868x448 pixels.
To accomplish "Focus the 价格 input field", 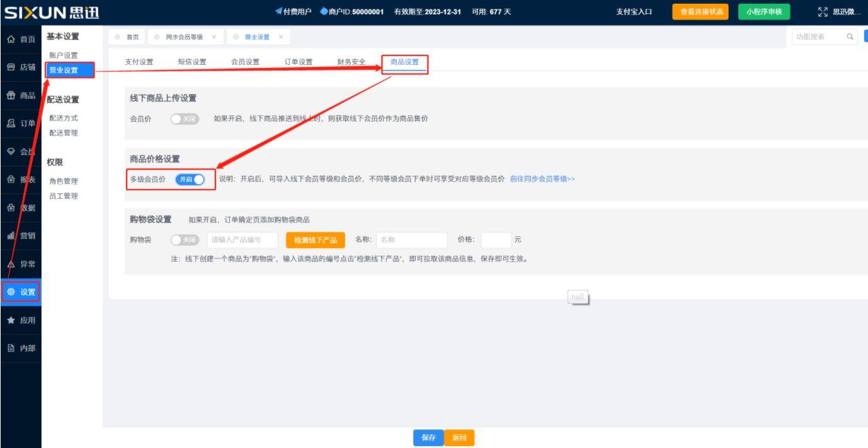I will (496, 240).
